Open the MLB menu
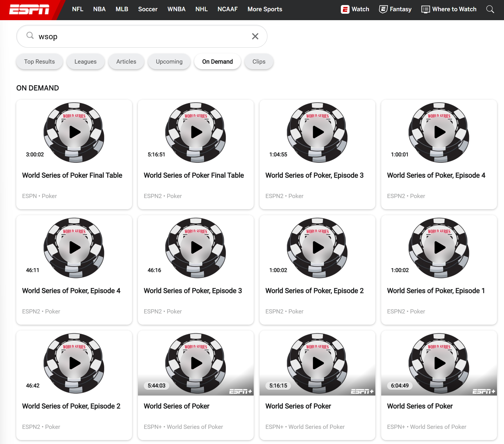504x444 pixels. 122,9
